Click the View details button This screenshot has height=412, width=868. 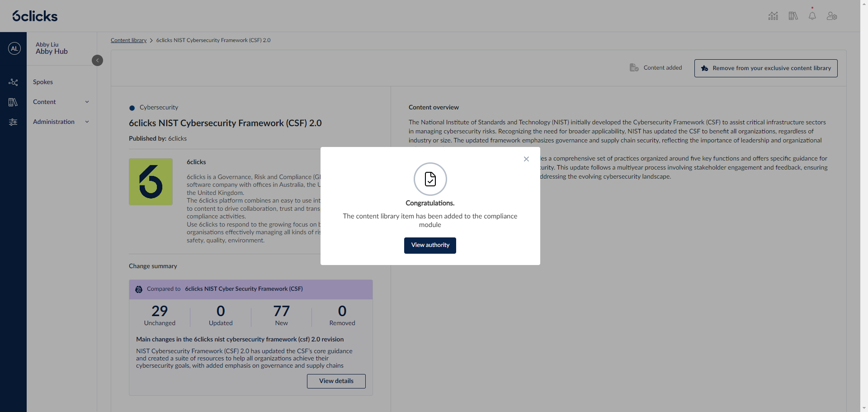[x=336, y=381]
